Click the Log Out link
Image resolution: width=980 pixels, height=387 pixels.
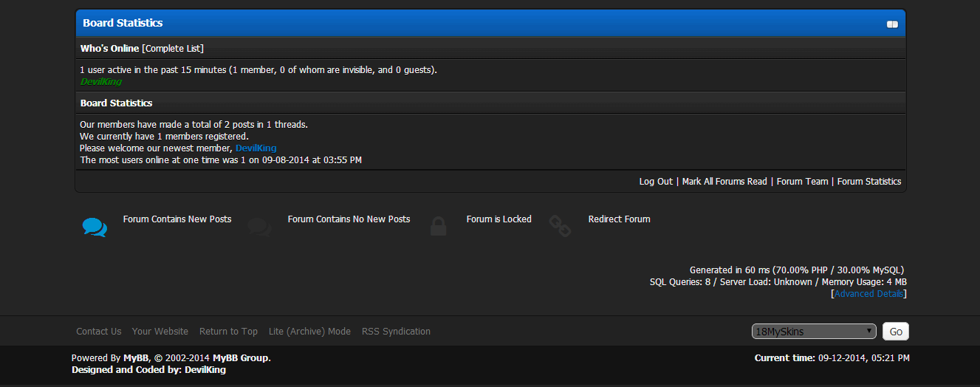pos(656,182)
